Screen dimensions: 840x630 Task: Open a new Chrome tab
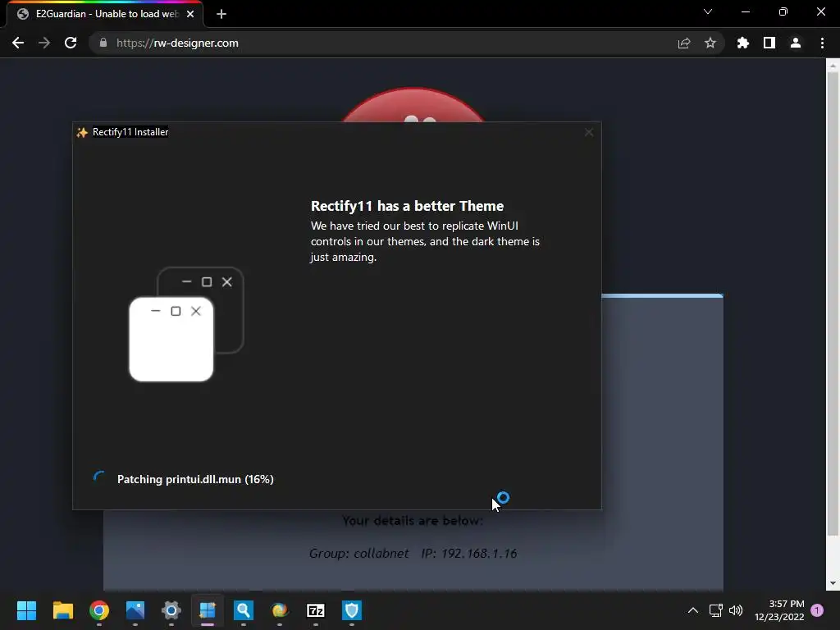click(x=221, y=14)
